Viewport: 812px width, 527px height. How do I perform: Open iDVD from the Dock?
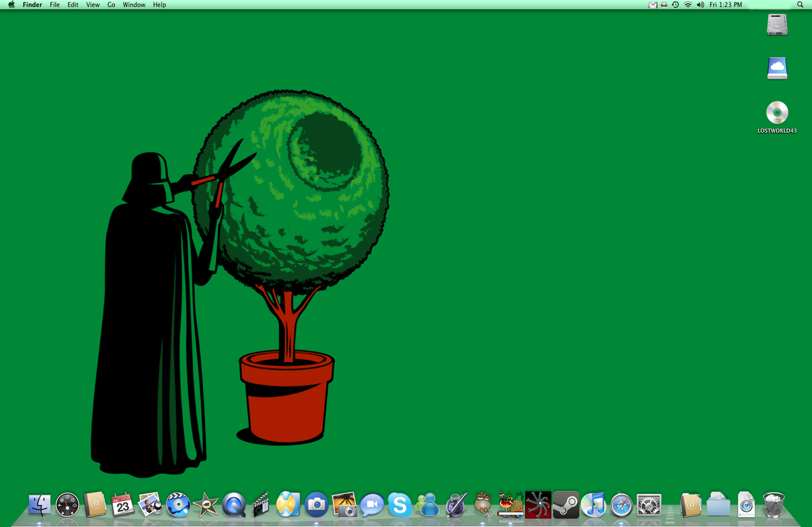178,505
